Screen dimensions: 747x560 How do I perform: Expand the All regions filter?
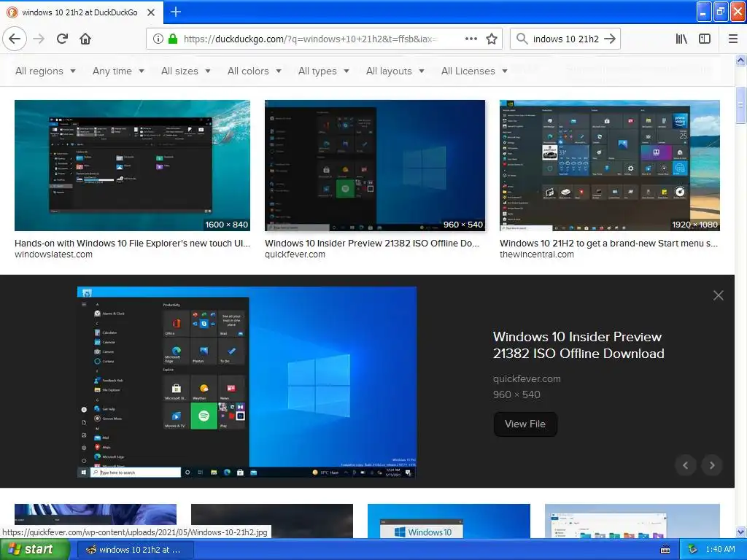point(45,71)
